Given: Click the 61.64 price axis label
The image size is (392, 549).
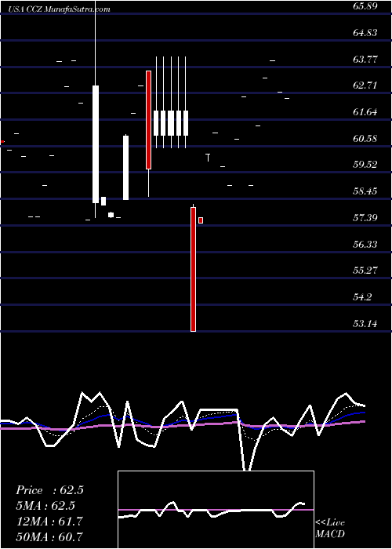Looking at the screenshot, I should click(x=365, y=112).
